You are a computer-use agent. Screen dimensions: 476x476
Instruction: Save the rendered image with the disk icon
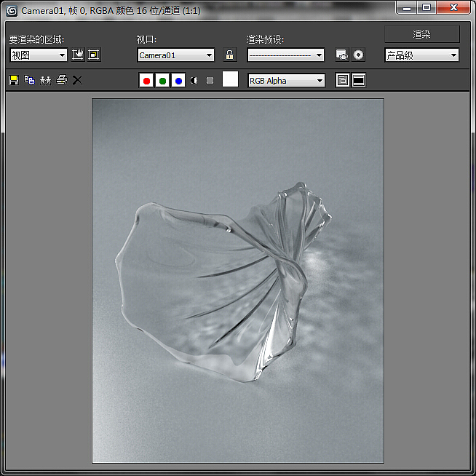(x=14, y=80)
